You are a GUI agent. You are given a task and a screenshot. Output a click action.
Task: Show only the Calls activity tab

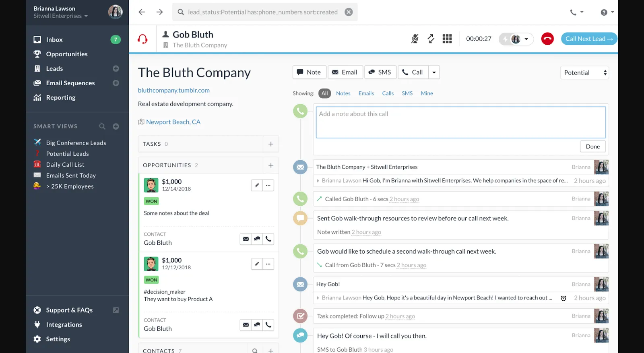[388, 93]
